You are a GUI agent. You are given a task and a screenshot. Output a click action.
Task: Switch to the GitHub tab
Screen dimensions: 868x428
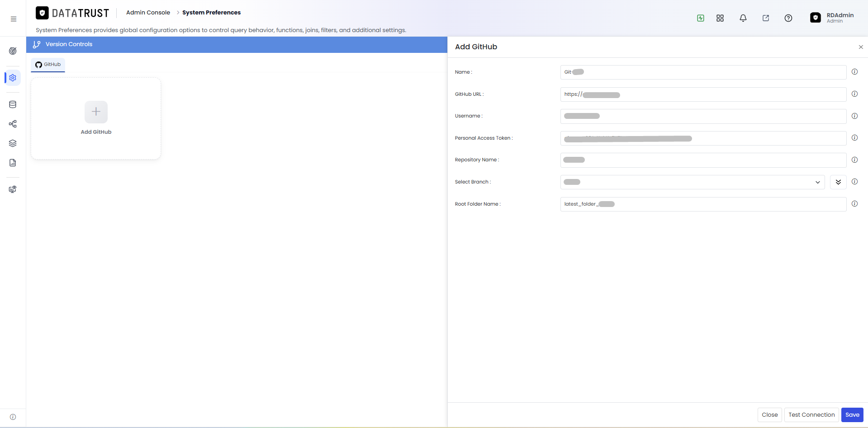tap(48, 65)
